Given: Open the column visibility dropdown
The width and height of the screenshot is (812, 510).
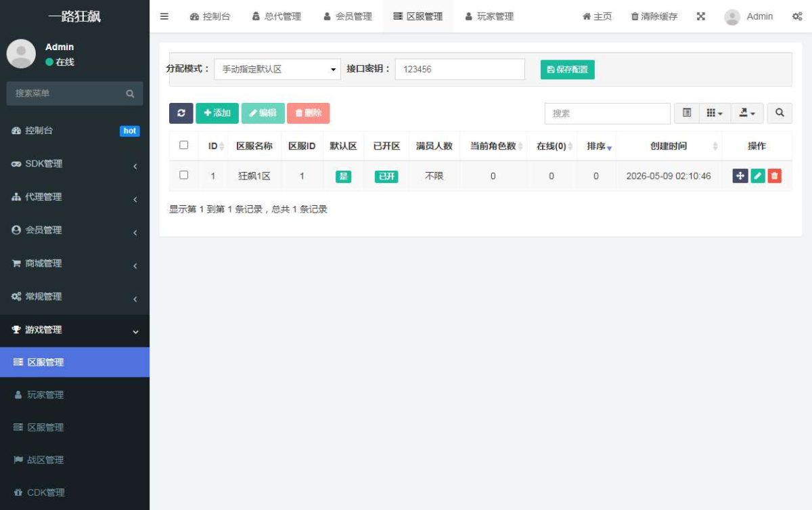Looking at the screenshot, I should pos(715,113).
